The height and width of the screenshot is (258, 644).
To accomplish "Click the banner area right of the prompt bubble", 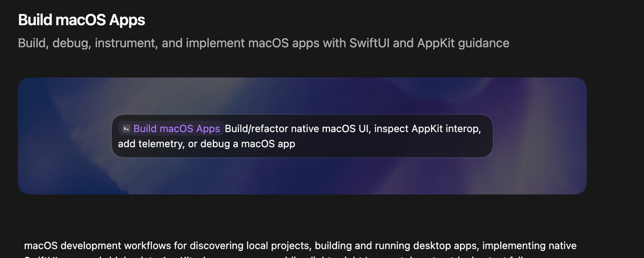I will pyautogui.click(x=539, y=136).
